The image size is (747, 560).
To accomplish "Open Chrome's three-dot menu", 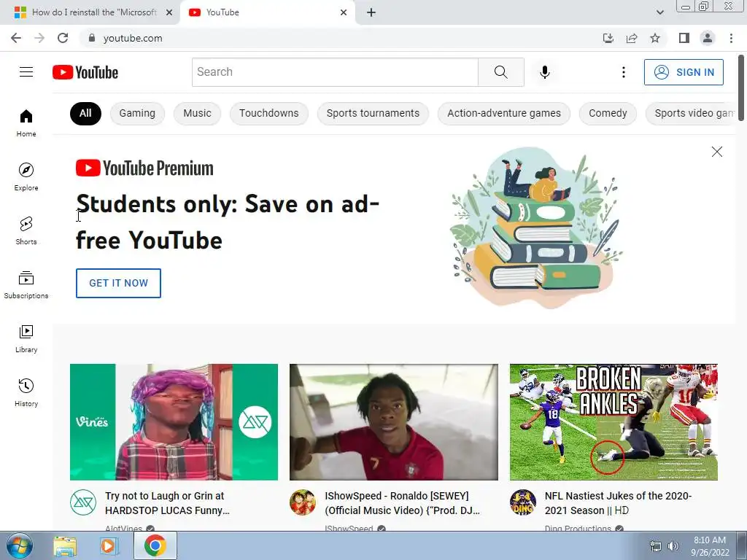I will [x=731, y=38].
